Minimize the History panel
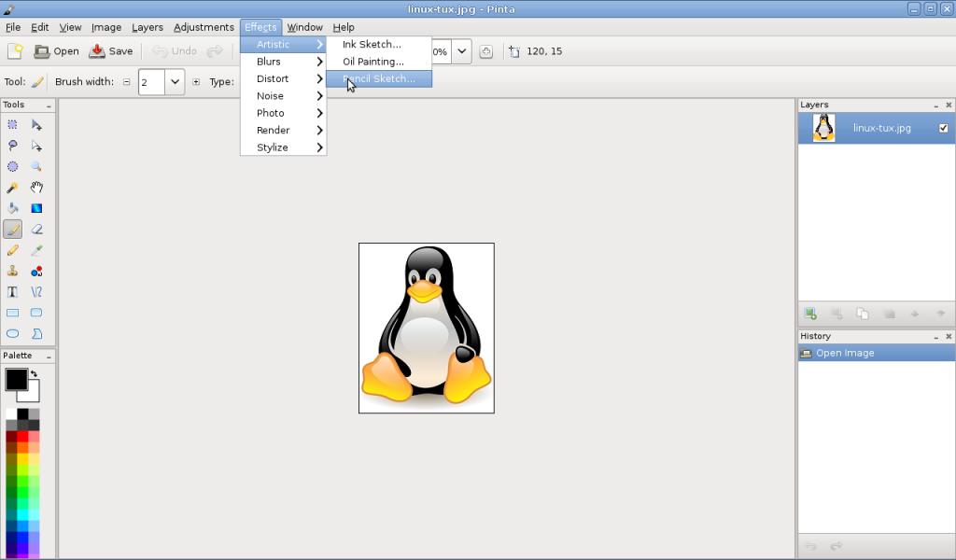 coord(935,336)
